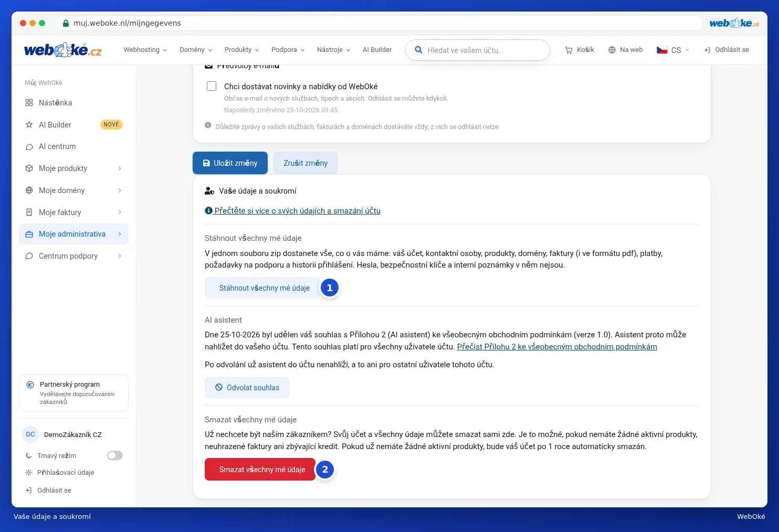
Task: Click the Partnerský program euro icon
Action: [30, 385]
